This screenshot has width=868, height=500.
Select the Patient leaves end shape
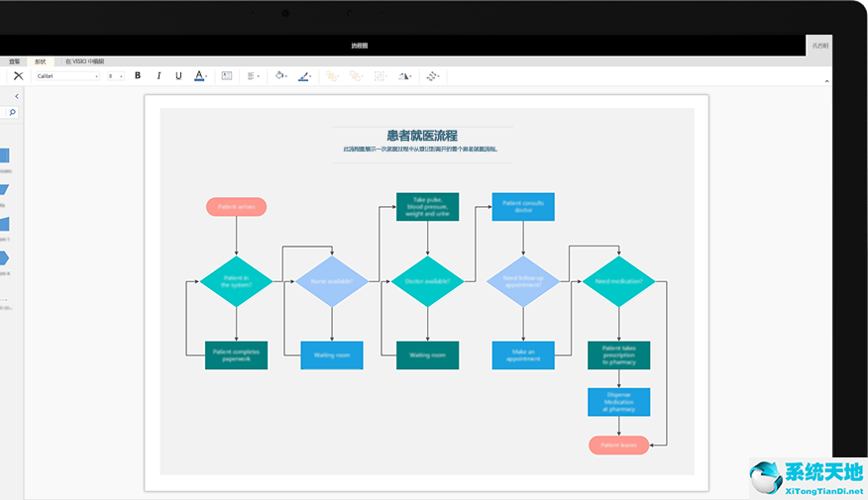click(619, 446)
